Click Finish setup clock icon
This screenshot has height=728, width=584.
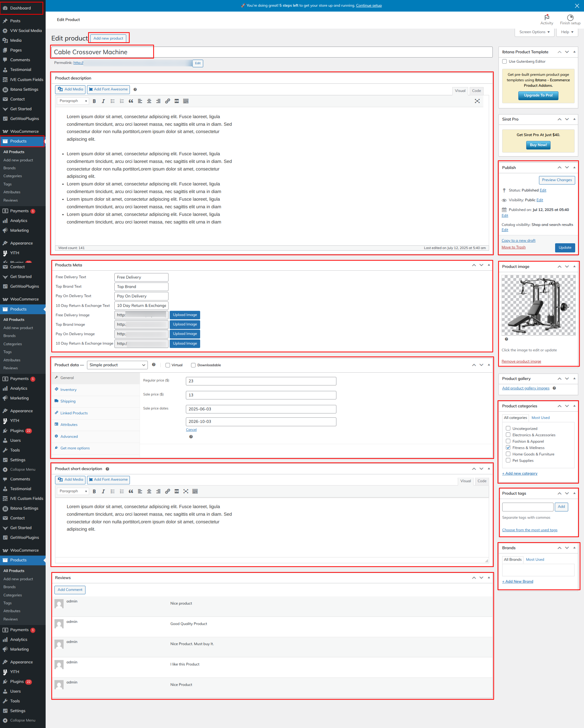click(x=570, y=18)
